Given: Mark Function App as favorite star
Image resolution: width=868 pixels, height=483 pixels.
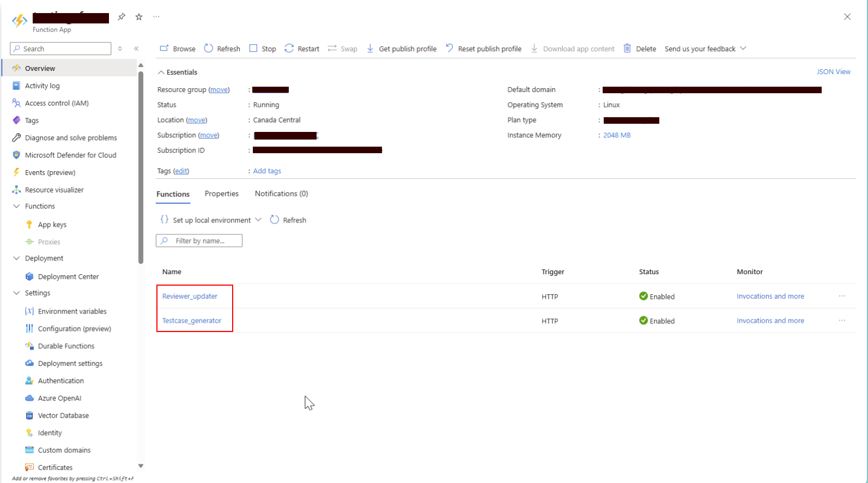Looking at the screenshot, I should coord(139,17).
